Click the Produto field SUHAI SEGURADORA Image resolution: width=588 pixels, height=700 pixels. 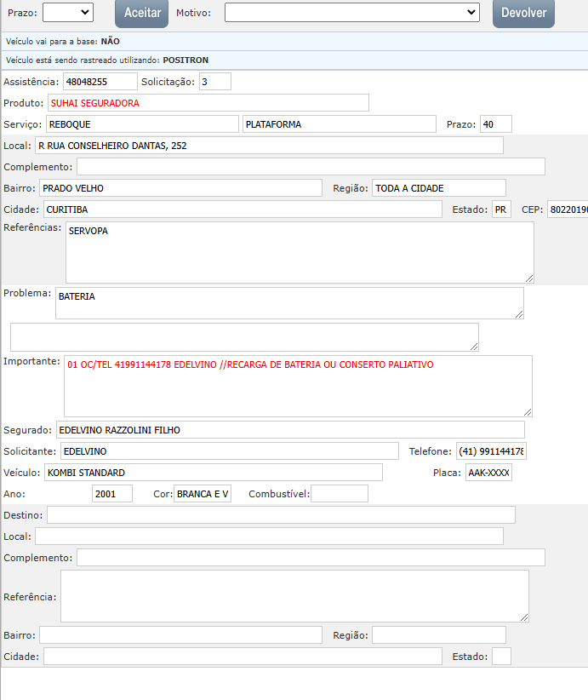[x=208, y=103]
